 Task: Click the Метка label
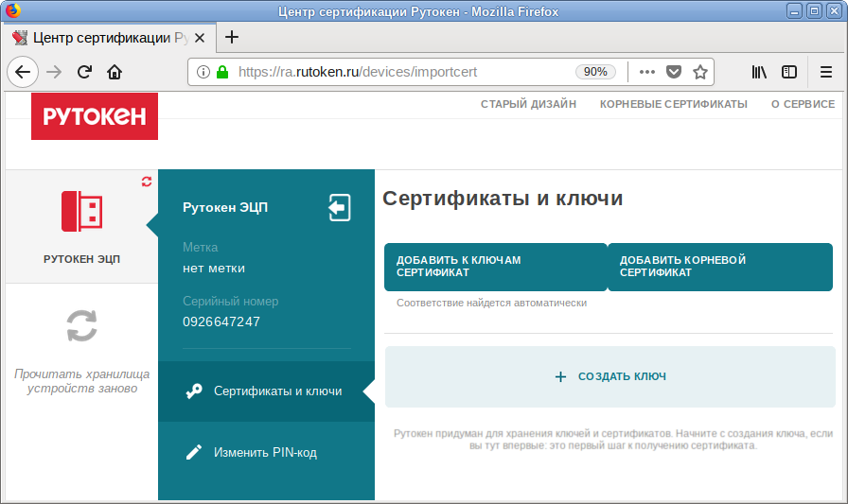(200, 248)
